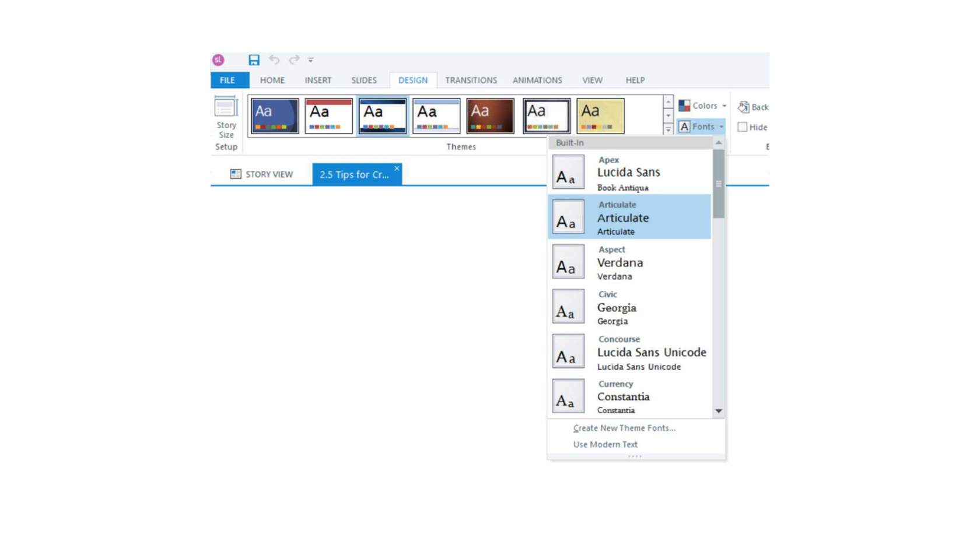Click Create New Theme Fonts option
This screenshot has height=534, width=980.
pos(624,428)
